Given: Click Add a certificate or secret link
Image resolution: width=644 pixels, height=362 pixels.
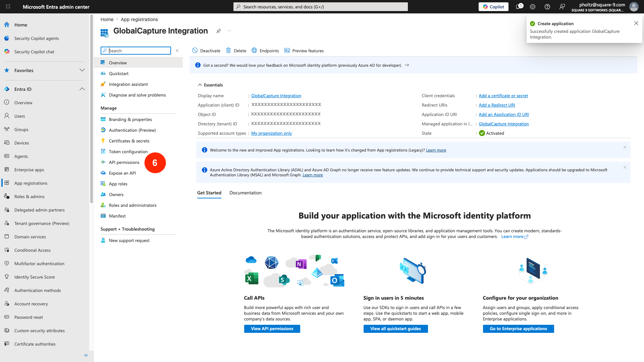Looking at the screenshot, I should [503, 96].
